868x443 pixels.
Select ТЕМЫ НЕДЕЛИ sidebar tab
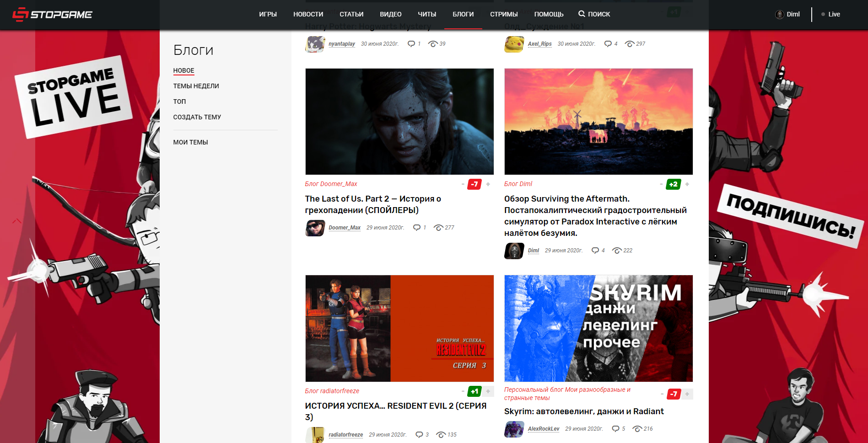(196, 86)
